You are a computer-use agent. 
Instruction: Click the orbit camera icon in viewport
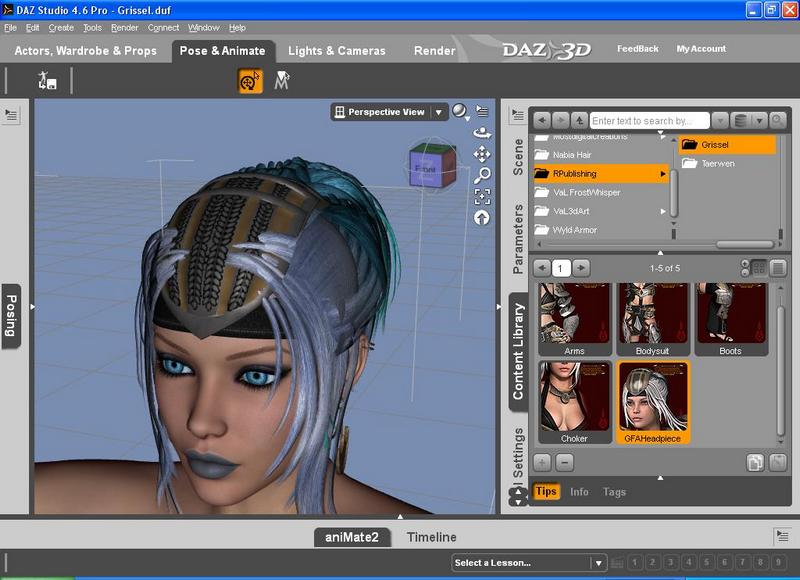tap(482, 133)
